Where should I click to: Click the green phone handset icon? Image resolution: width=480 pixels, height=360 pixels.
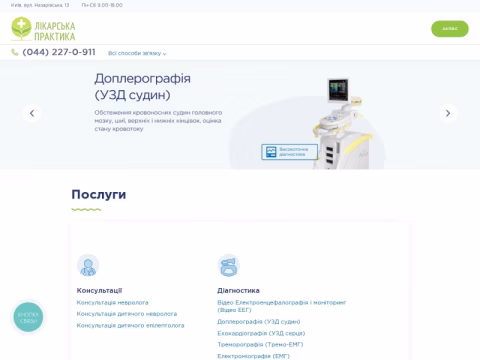[15, 52]
